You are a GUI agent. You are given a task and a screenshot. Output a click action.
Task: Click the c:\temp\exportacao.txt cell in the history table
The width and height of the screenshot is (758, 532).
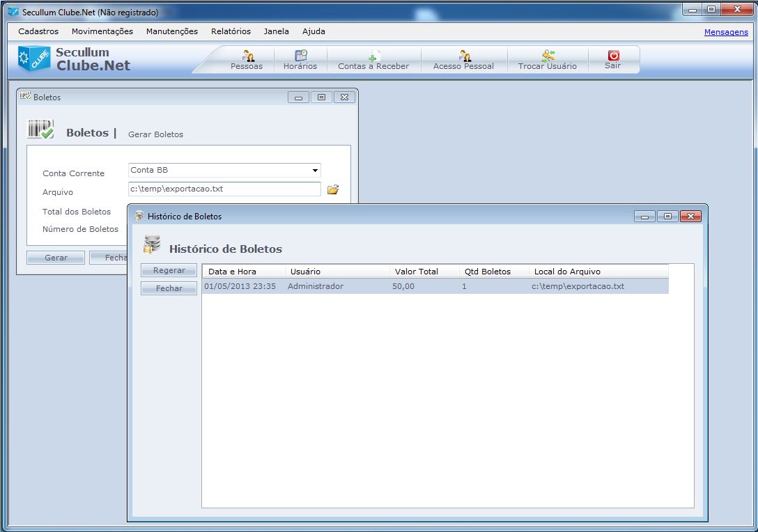[x=578, y=286]
